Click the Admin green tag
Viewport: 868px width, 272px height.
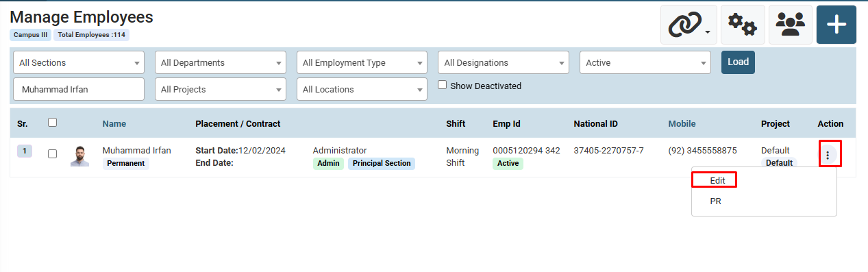coord(329,163)
